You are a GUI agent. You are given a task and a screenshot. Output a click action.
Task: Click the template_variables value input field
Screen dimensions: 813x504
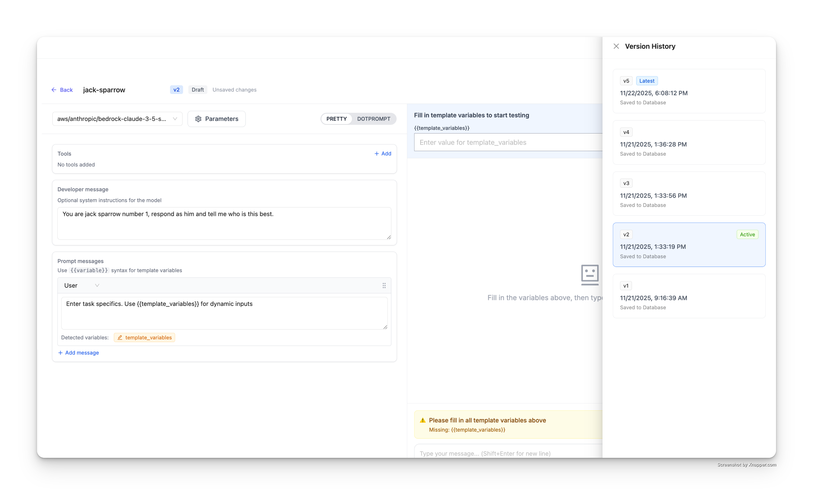pos(507,142)
